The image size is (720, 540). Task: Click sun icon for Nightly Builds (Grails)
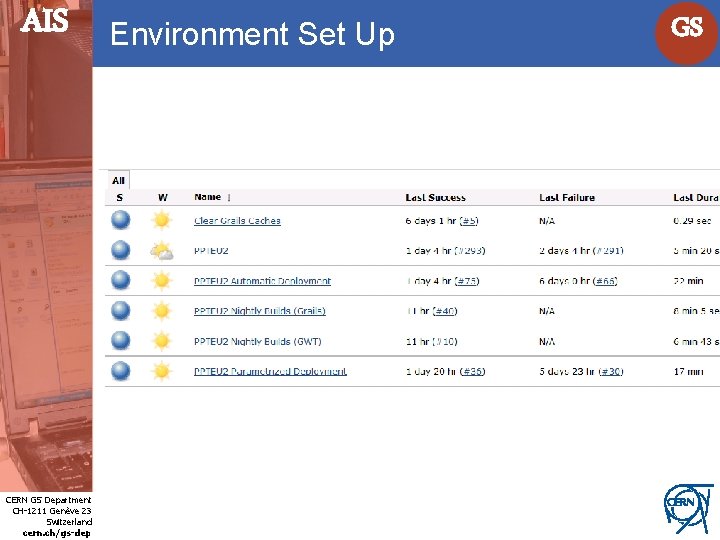click(162, 311)
